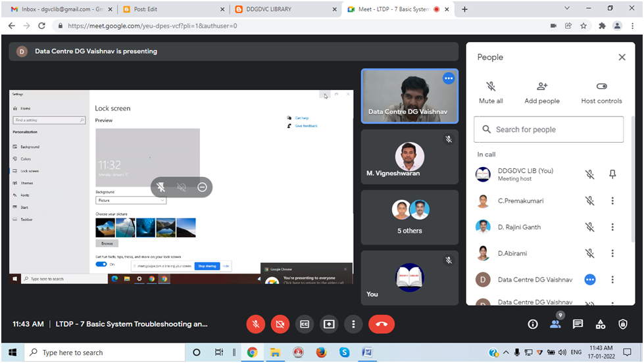The width and height of the screenshot is (644, 363).
Task: Click the taskbar Type here to search box
Action: 105,352
